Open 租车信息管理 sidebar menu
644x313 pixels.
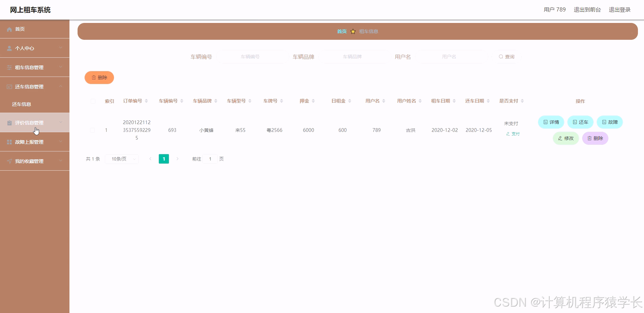click(x=35, y=67)
